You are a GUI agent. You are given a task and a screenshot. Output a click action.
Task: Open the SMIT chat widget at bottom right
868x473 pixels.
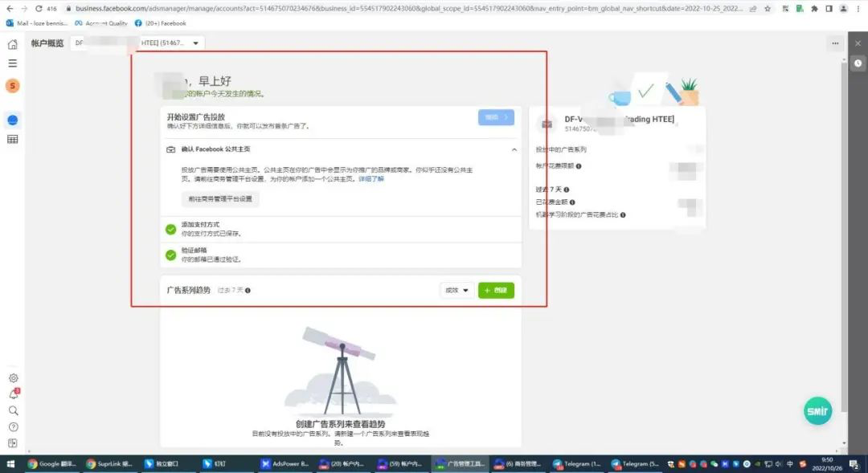tap(817, 410)
